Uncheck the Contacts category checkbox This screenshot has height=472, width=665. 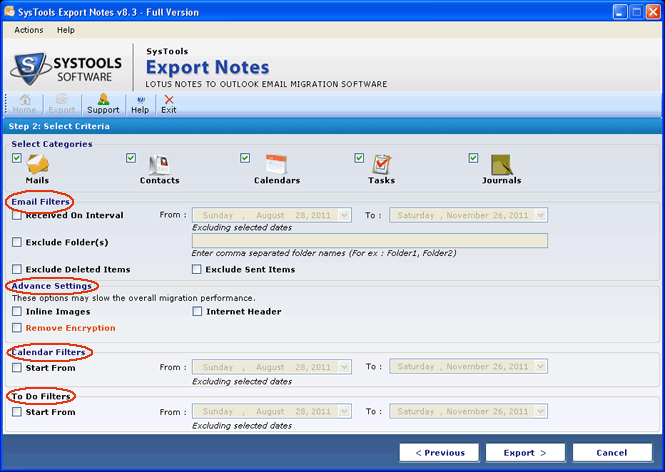[x=131, y=158]
